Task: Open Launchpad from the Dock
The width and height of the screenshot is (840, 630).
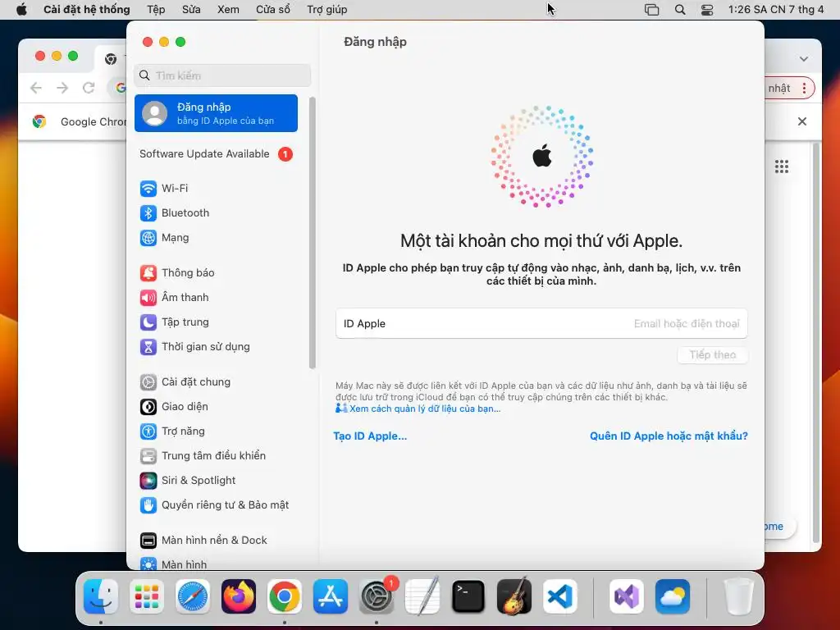Action: coord(147,596)
